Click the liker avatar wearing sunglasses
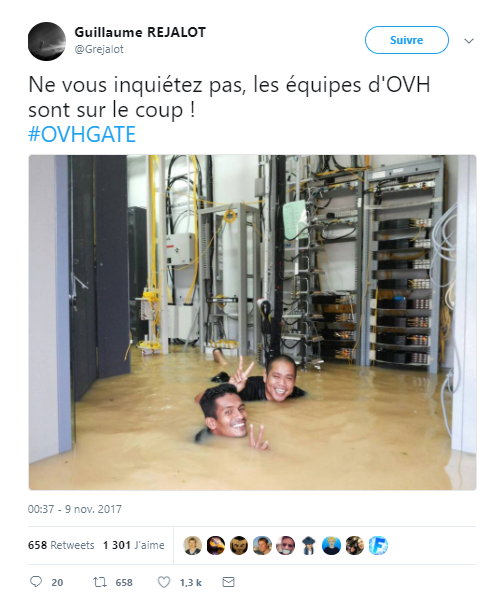494x602 pixels. pyautogui.click(x=286, y=546)
